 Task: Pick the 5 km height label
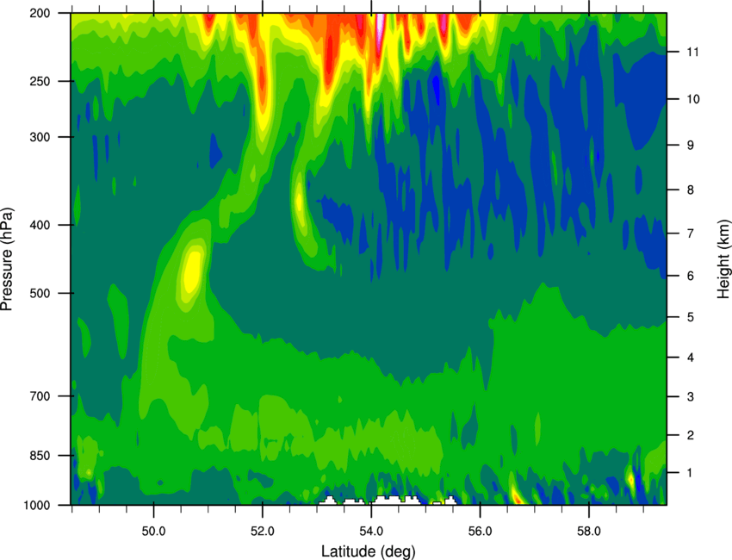point(691,317)
